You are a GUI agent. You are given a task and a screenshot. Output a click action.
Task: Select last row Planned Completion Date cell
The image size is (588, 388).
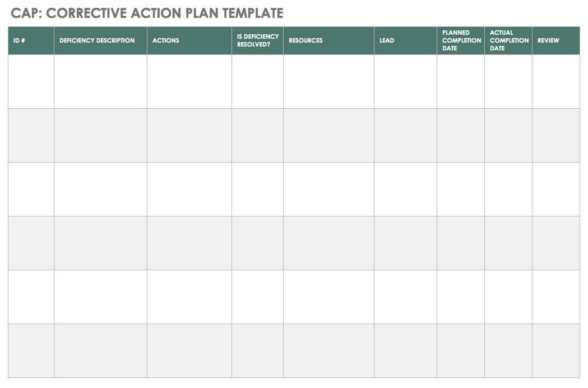click(461, 350)
